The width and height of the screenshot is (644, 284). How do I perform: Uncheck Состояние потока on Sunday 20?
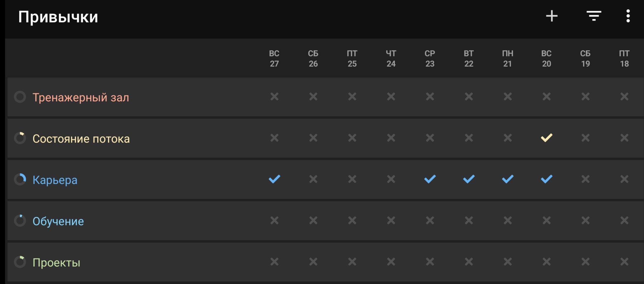546,138
